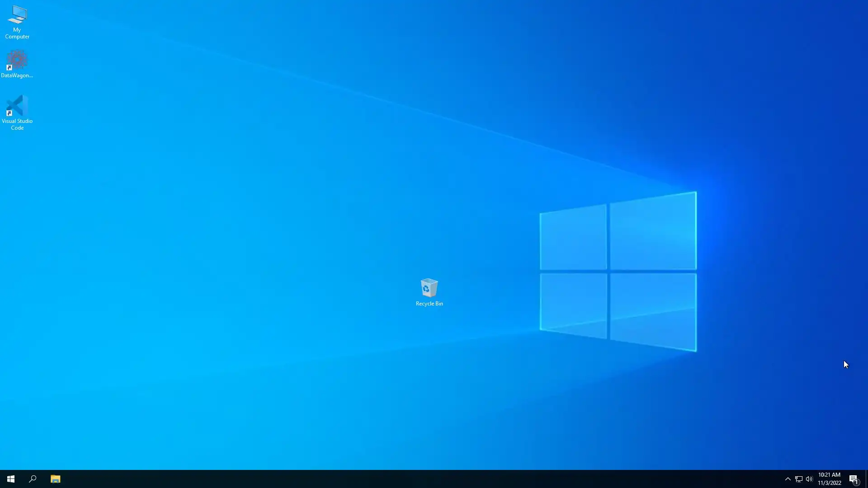Select the DataWagon shortcut icon
The height and width of the screenshot is (488, 868).
click(x=17, y=60)
